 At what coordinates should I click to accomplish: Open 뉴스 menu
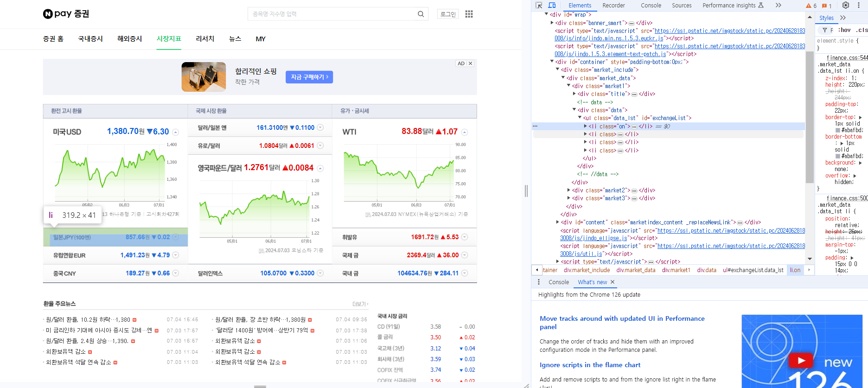click(235, 39)
